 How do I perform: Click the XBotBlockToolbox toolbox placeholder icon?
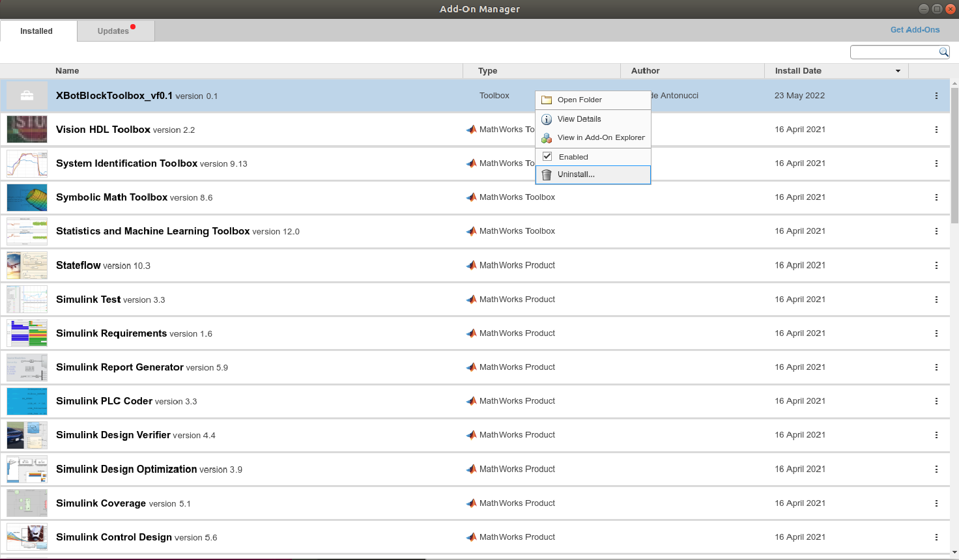click(x=27, y=96)
